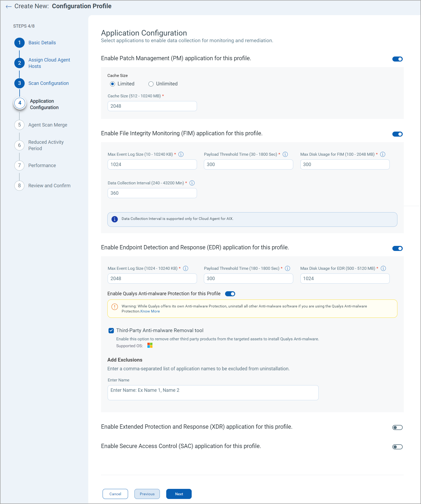Screen dimensions: 421x504
Task: Click step 5 circle in the wizard
Action: point(19,125)
